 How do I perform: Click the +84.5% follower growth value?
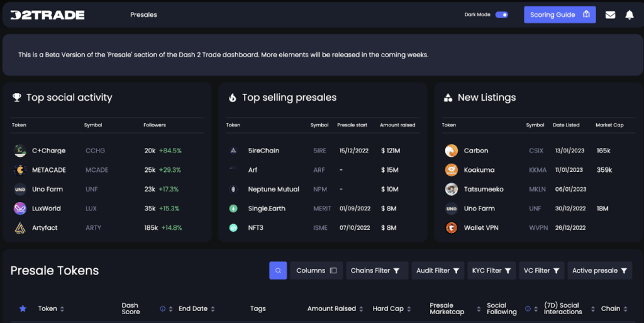[170, 151]
